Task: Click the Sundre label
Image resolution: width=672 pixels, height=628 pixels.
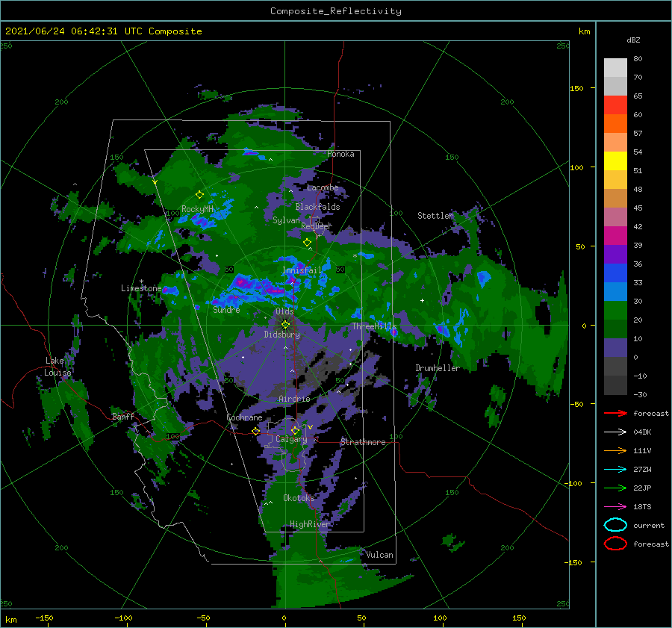Action: point(226,309)
